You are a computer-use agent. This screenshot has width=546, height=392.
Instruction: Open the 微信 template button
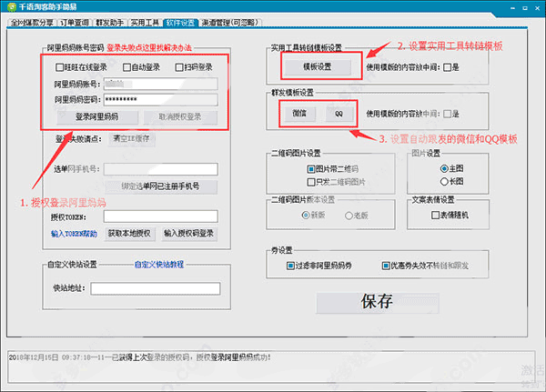coord(299,114)
